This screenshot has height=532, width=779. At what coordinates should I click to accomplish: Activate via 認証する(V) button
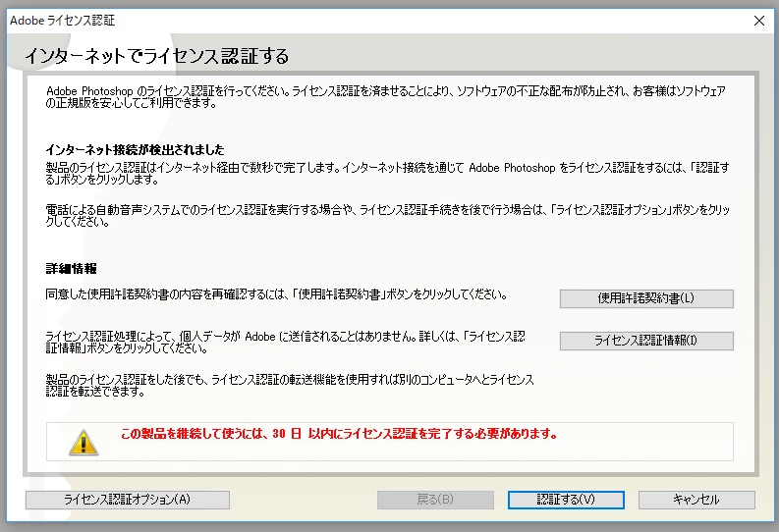tap(566, 500)
